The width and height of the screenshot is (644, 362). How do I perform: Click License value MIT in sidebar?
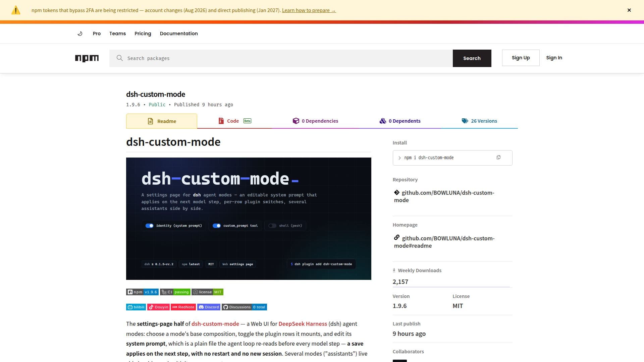click(x=458, y=306)
